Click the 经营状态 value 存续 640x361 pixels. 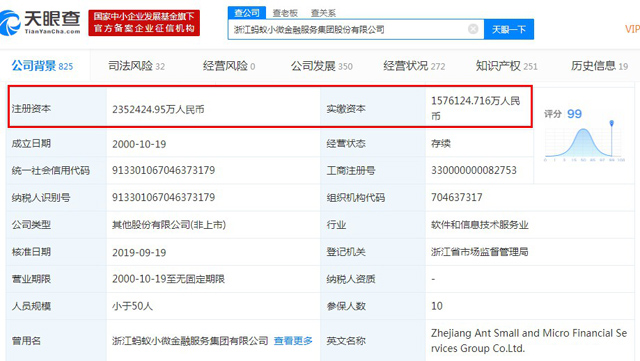pyautogui.click(x=441, y=144)
